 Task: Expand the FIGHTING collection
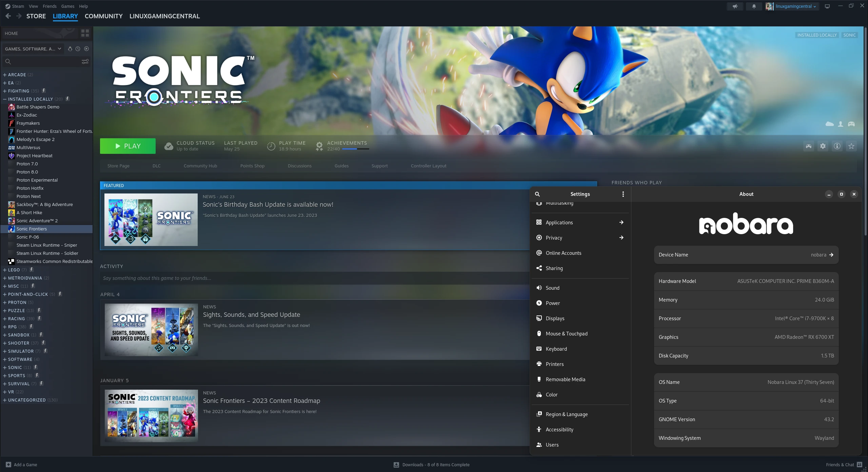tap(5, 91)
